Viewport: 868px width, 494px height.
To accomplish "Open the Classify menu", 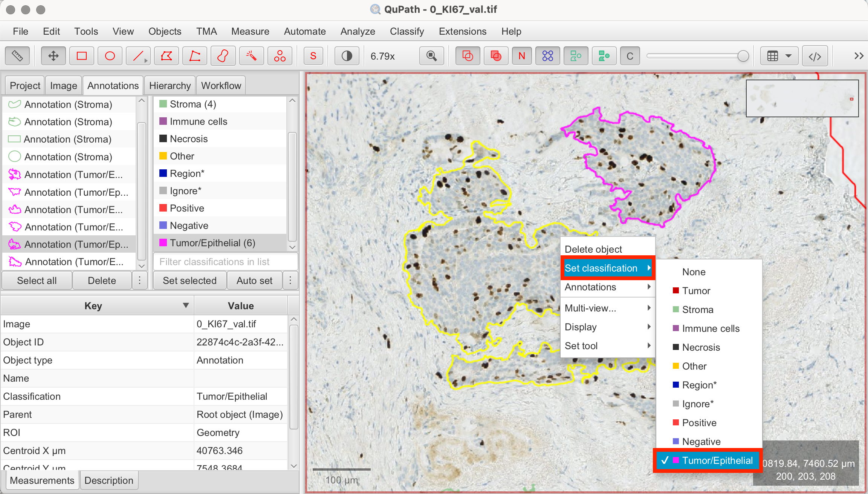I will (406, 31).
